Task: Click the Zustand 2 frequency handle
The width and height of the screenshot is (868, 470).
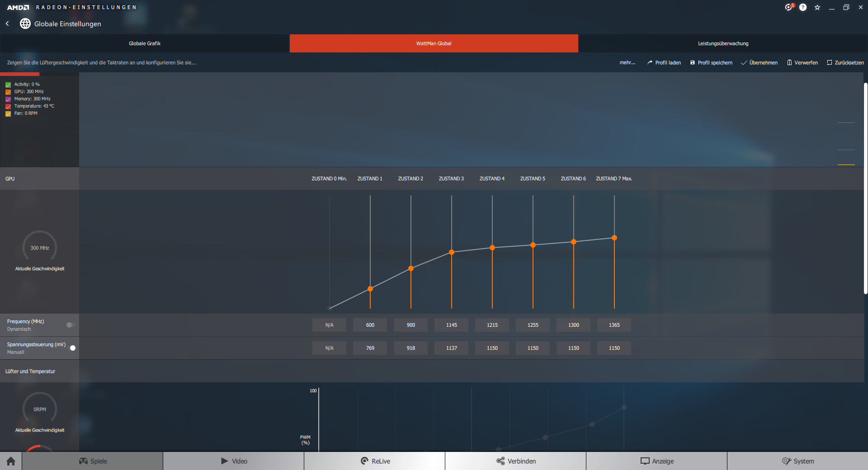Action: 411,268
